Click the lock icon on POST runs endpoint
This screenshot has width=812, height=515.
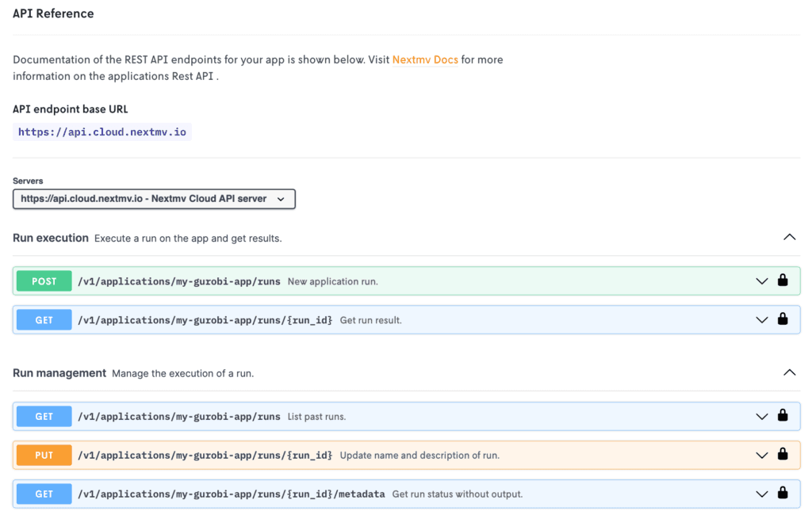[783, 280]
